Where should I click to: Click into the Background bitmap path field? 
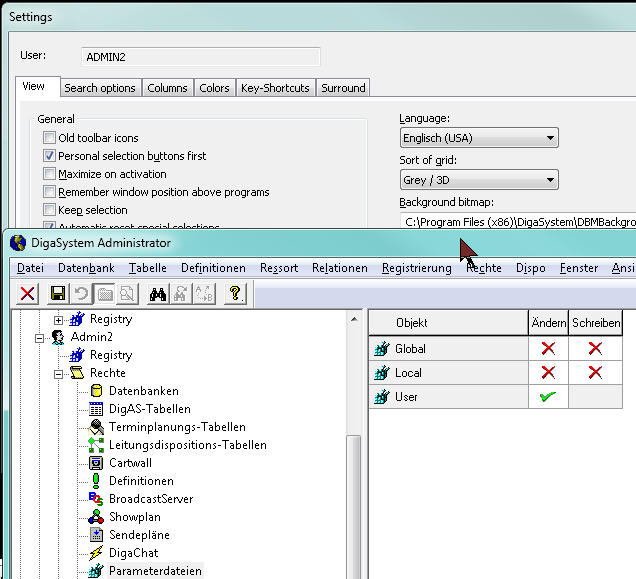tap(516, 221)
